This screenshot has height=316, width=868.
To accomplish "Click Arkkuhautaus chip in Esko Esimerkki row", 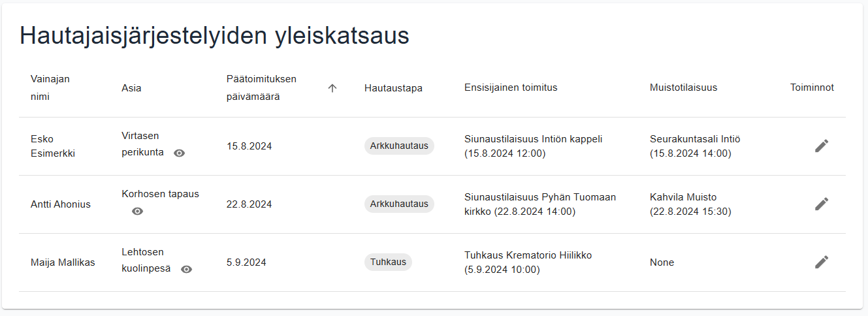I will pos(399,146).
